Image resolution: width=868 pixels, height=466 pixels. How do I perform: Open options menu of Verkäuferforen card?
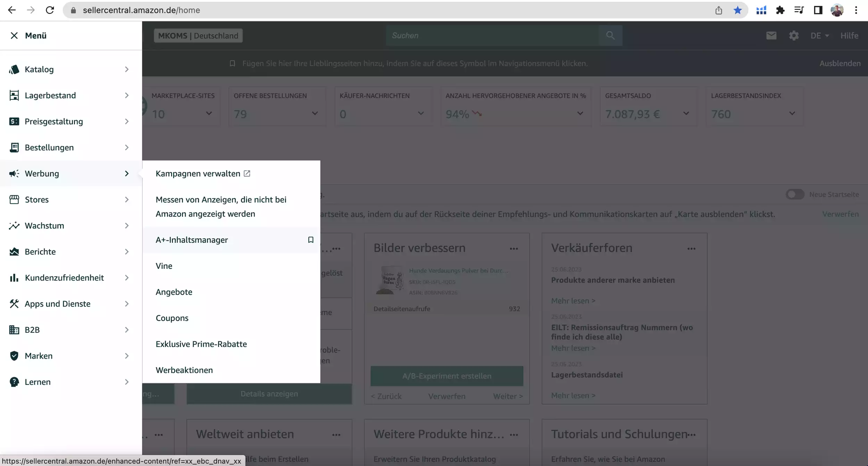691,249
